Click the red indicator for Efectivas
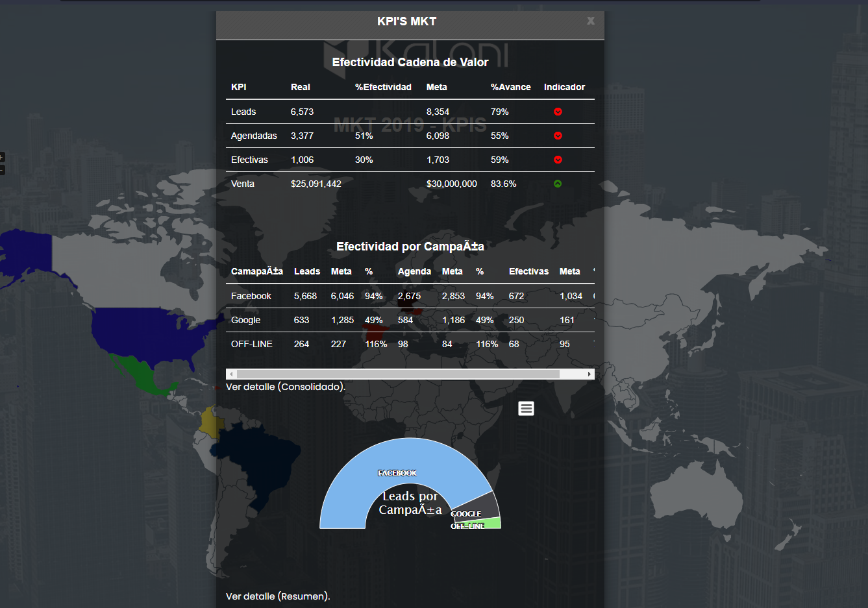Viewport: 868px width, 608px height. tap(558, 160)
